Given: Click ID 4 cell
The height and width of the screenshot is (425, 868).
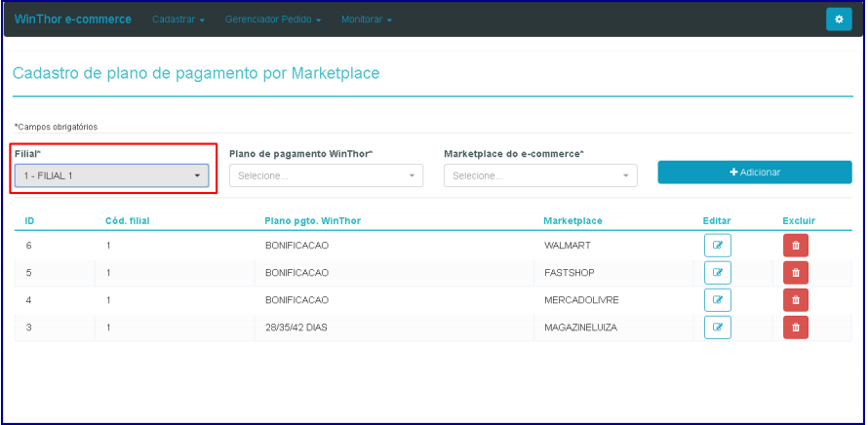Looking at the screenshot, I should (x=29, y=300).
